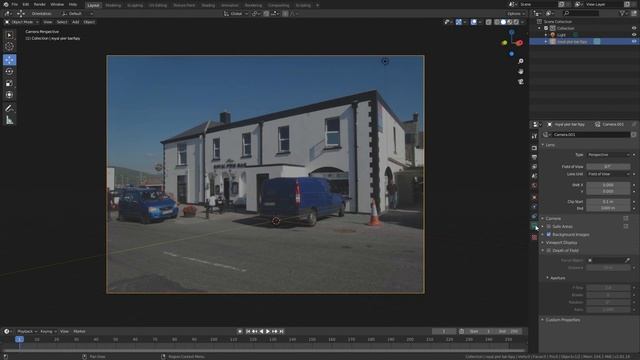Toggle Collection exclude checkbox in outliner
Screen dimensions: 640x360
[x=546, y=28]
